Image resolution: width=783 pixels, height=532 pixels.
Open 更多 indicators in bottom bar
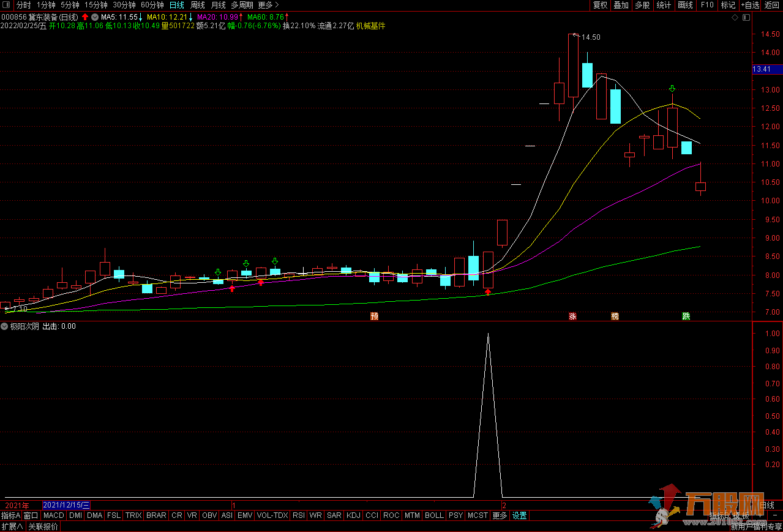tap(500, 515)
